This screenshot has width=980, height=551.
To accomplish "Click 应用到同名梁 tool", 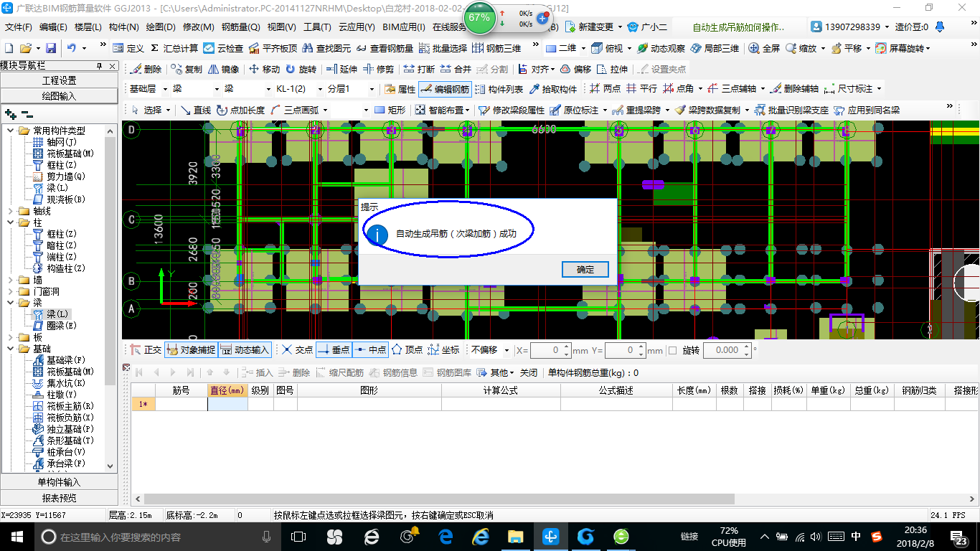I will 867,110.
